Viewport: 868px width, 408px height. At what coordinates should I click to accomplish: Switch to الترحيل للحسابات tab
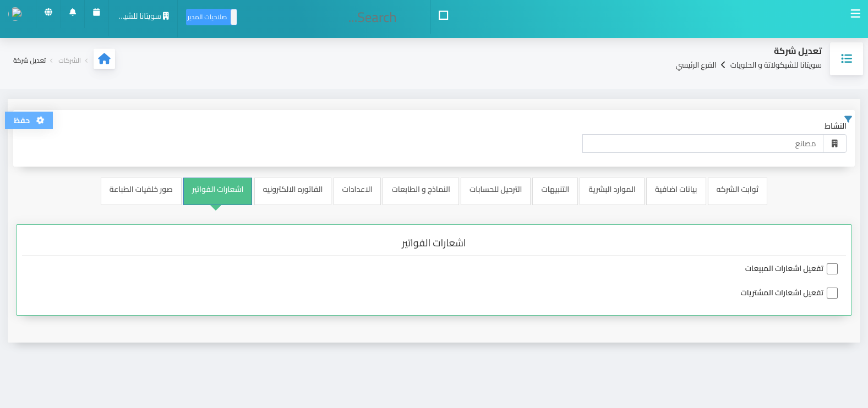pyautogui.click(x=495, y=191)
